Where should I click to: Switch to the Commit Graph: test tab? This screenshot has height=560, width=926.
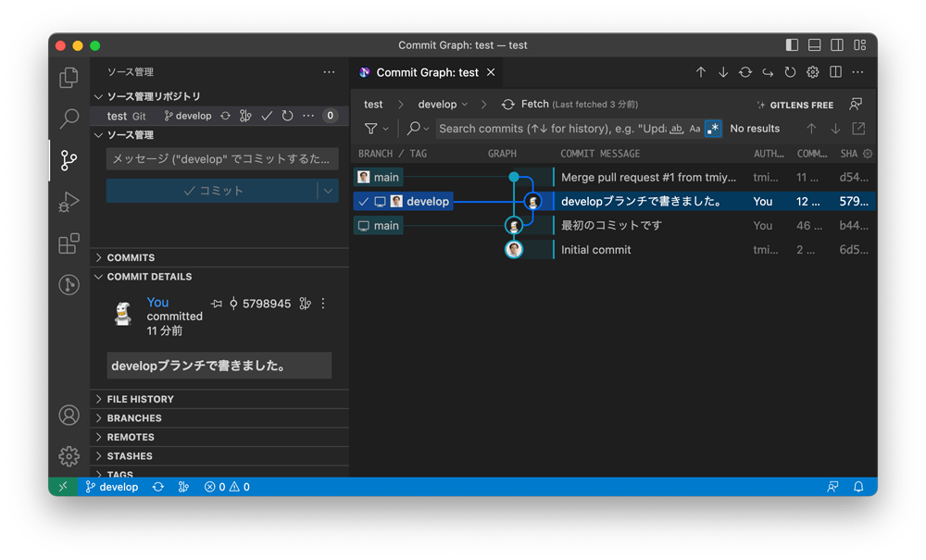click(x=426, y=72)
